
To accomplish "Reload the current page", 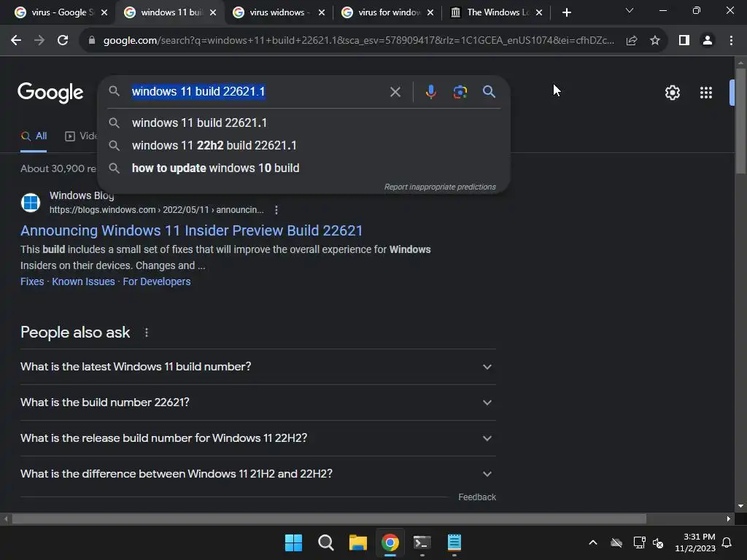I will 63,41.
